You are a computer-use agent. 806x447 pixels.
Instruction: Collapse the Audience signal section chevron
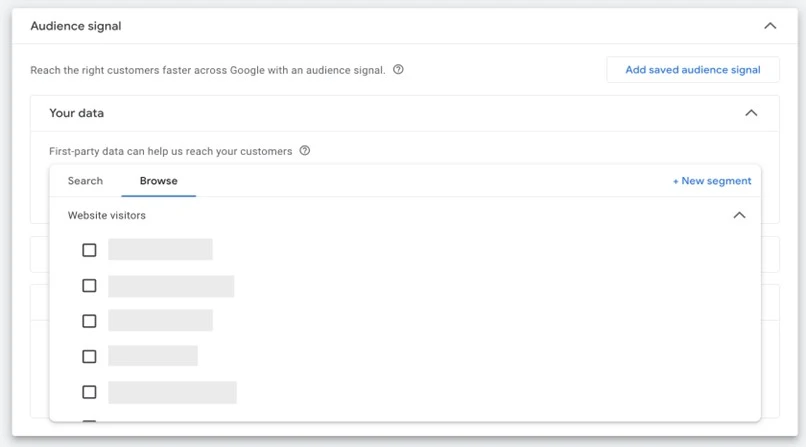769,26
